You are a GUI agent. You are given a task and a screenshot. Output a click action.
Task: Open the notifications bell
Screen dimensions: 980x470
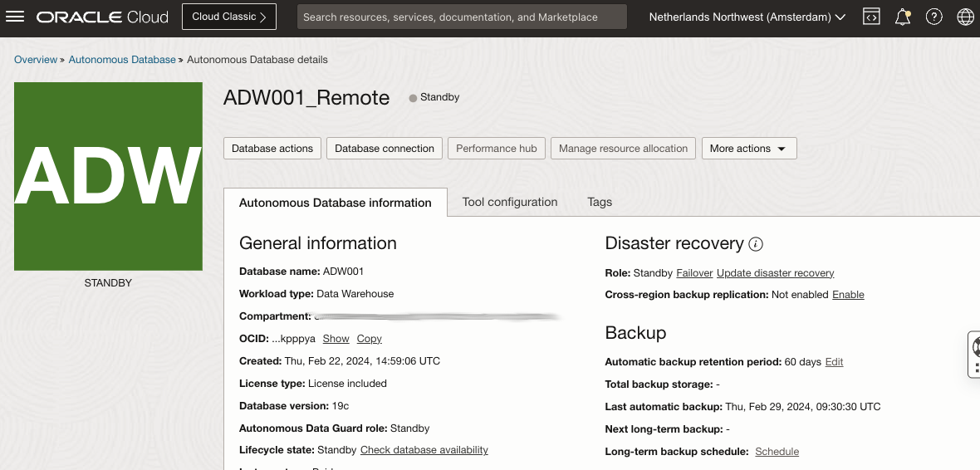903,17
